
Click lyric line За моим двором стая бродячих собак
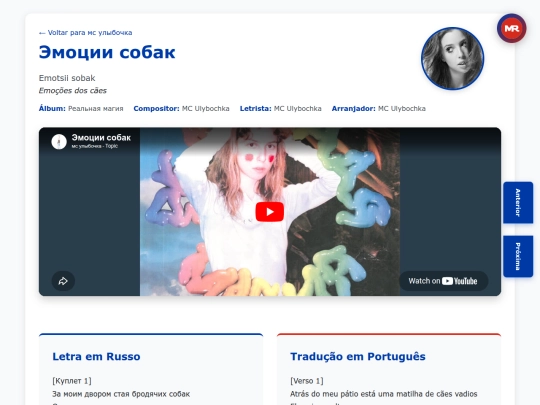(121, 394)
